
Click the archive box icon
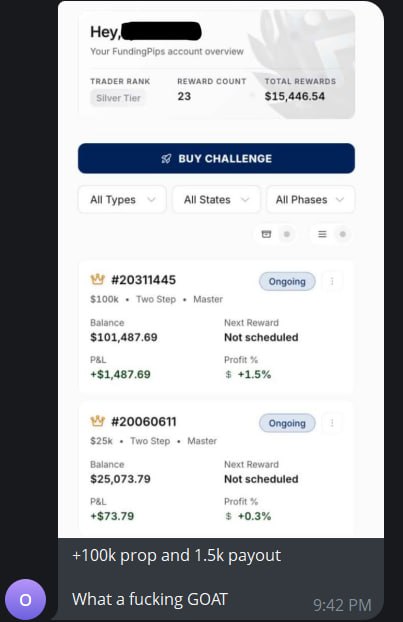(267, 234)
